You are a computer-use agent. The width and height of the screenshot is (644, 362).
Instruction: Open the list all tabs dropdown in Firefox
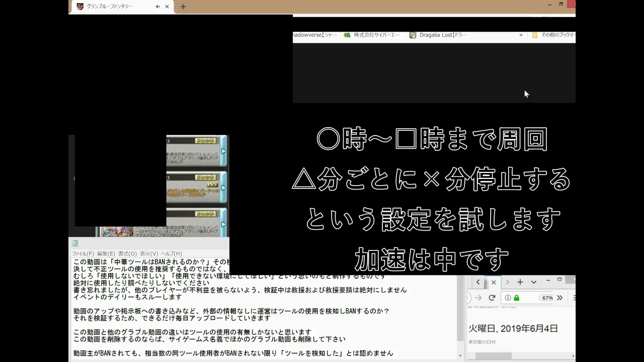(x=534, y=282)
